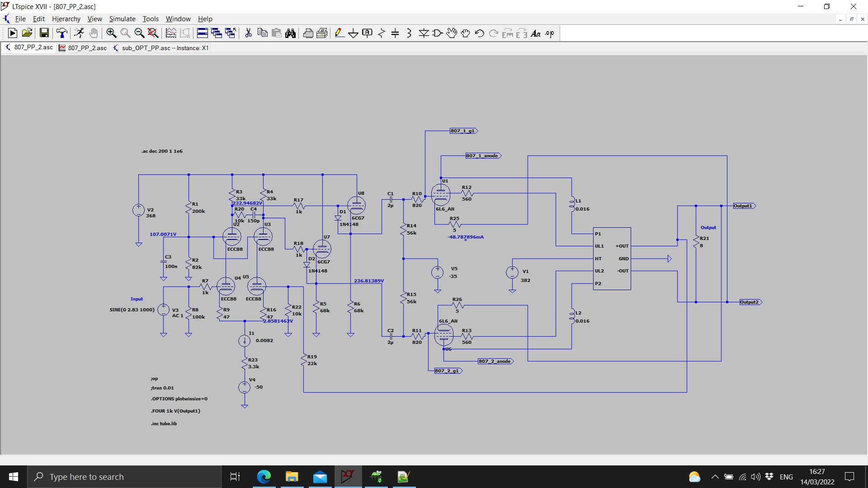868x488 pixels.
Task: Click the SINE(0 2.83 1000) source value
Action: [132, 310]
